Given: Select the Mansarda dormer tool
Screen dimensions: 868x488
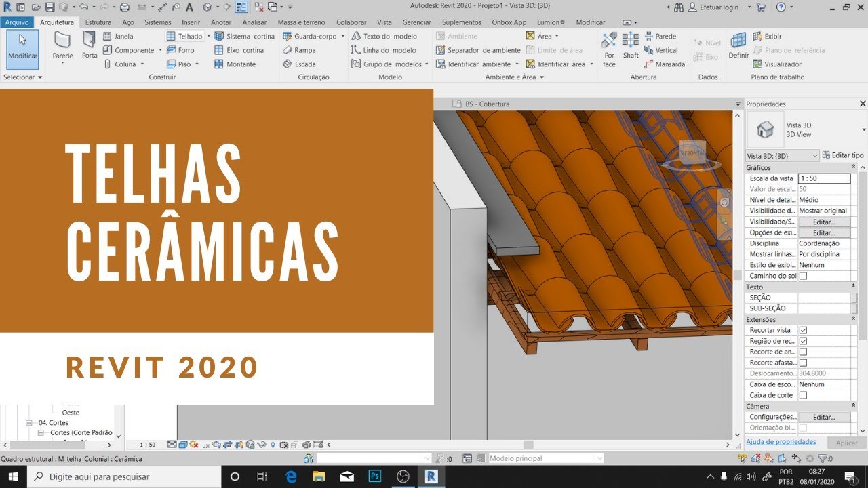Looking at the screenshot, I should [x=664, y=64].
